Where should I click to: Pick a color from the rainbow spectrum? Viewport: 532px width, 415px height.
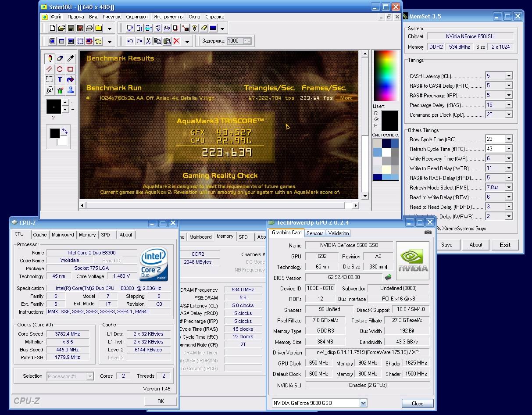point(386,75)
